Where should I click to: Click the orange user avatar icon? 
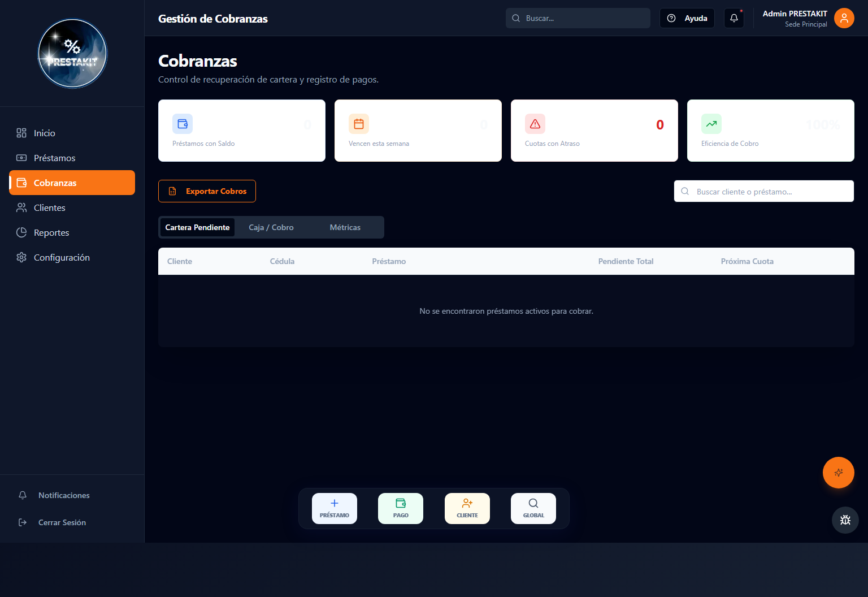coord(844,18)
